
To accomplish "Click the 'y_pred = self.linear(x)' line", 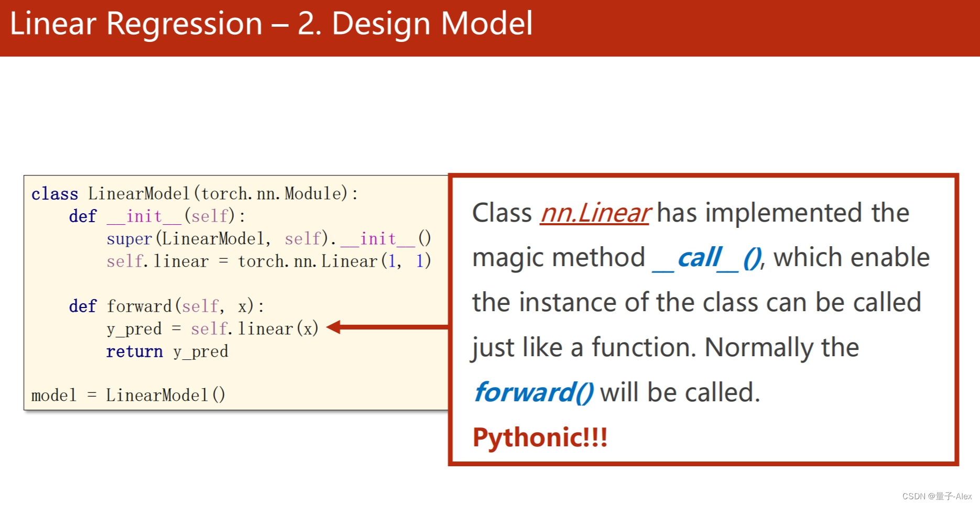I will [x=212, y=328].
